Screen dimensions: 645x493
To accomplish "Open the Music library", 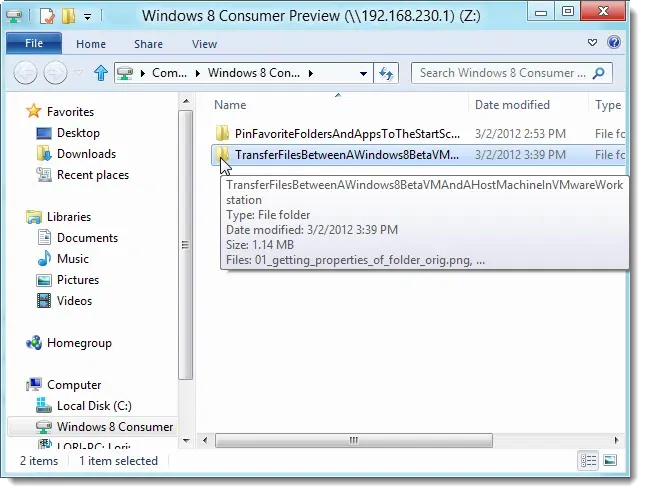I will [x=73, y=259].
